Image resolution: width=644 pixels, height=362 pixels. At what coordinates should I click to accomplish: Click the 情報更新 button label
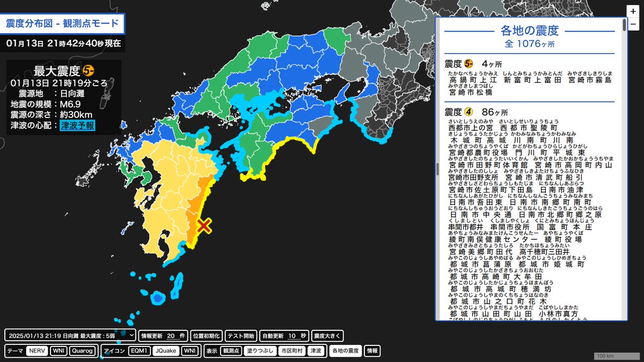(152, 336)
